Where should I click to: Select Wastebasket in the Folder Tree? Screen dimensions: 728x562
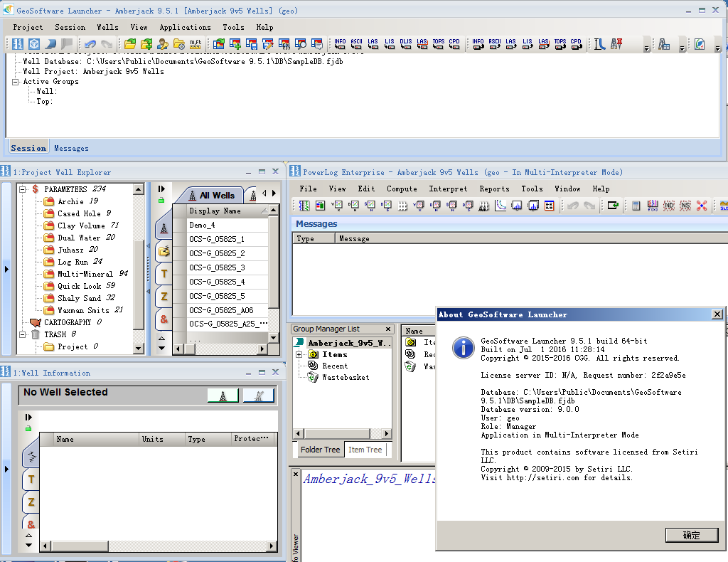coord(339,377)
